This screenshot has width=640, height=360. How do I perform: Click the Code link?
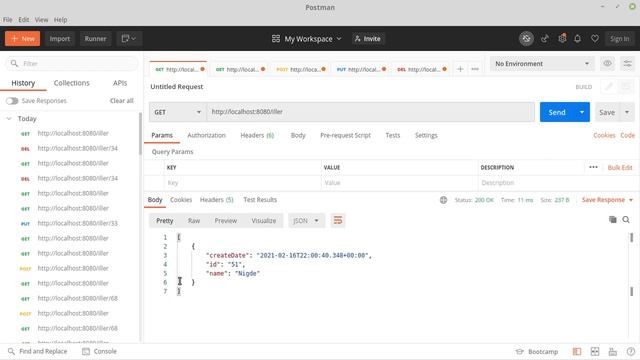pos(627,136)
